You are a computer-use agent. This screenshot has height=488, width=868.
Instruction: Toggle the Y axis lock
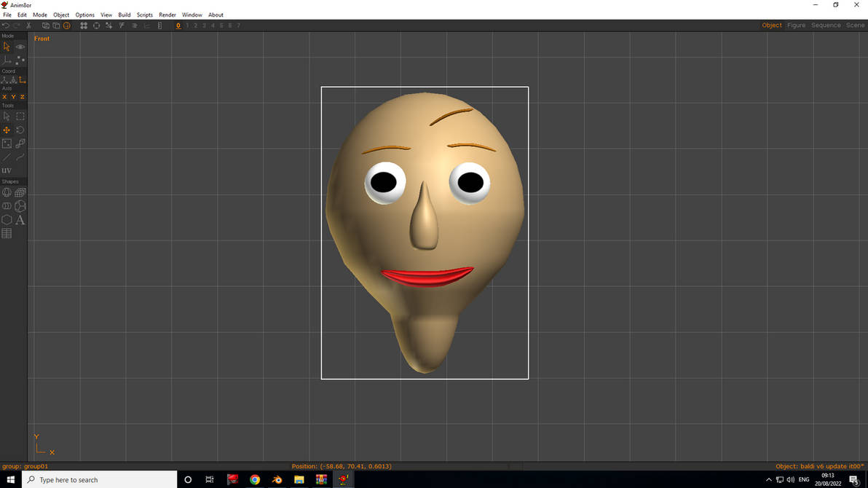pyautogui.click(x=13, y=97)
